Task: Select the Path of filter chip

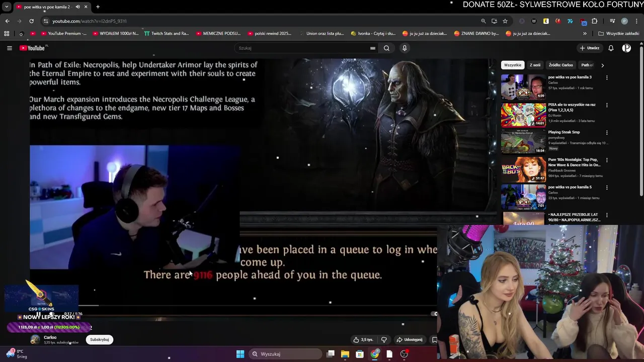Action: tap(587, 65)
